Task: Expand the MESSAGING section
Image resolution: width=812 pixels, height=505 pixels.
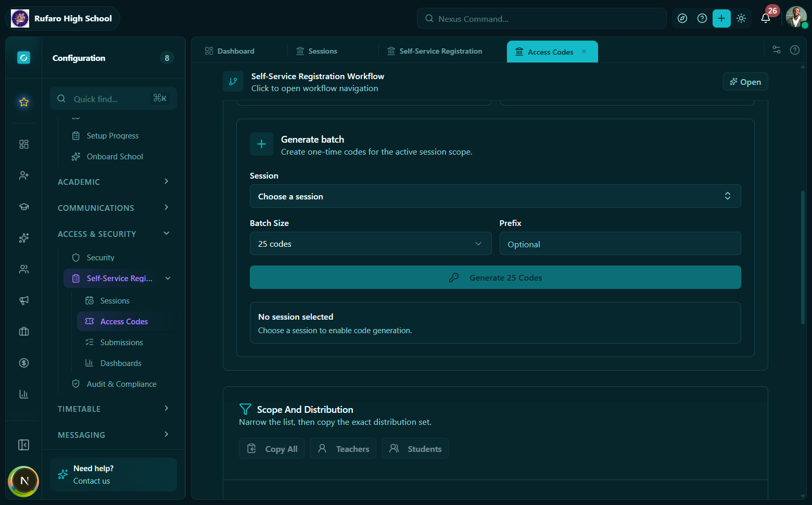Action: (113, 435)
